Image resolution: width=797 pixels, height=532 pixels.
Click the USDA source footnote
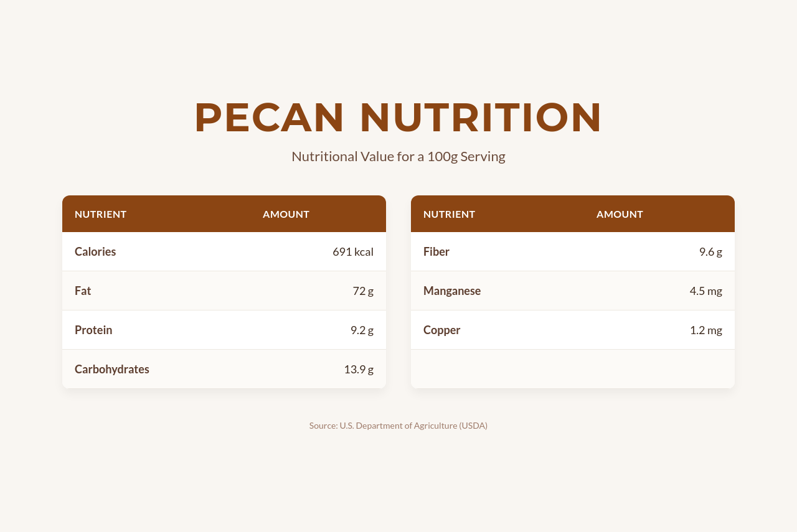pos(398,426)
